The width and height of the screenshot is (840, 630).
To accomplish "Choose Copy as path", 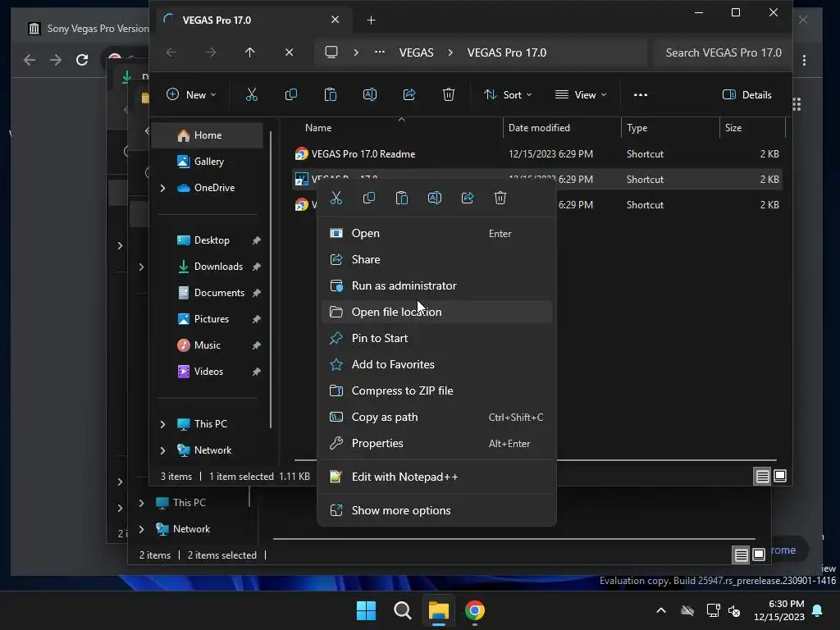I will 436,418.
